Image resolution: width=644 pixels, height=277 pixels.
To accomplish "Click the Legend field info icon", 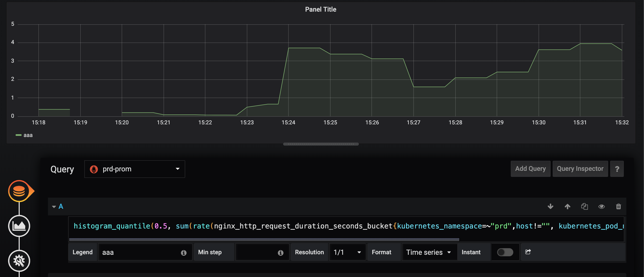I will [184, 252].
